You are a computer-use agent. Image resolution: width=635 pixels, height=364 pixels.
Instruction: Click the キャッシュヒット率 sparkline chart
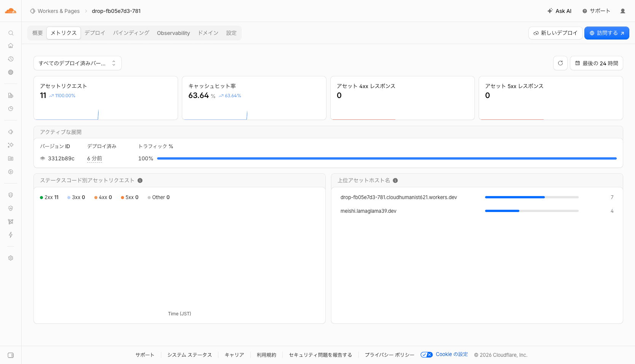coord(215,115)
